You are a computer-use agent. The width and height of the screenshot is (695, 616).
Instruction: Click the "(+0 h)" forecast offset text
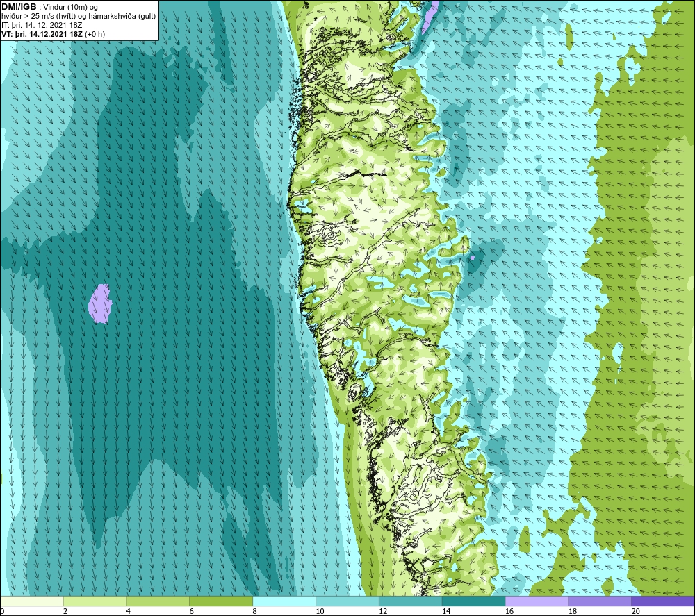pos(95,34)
